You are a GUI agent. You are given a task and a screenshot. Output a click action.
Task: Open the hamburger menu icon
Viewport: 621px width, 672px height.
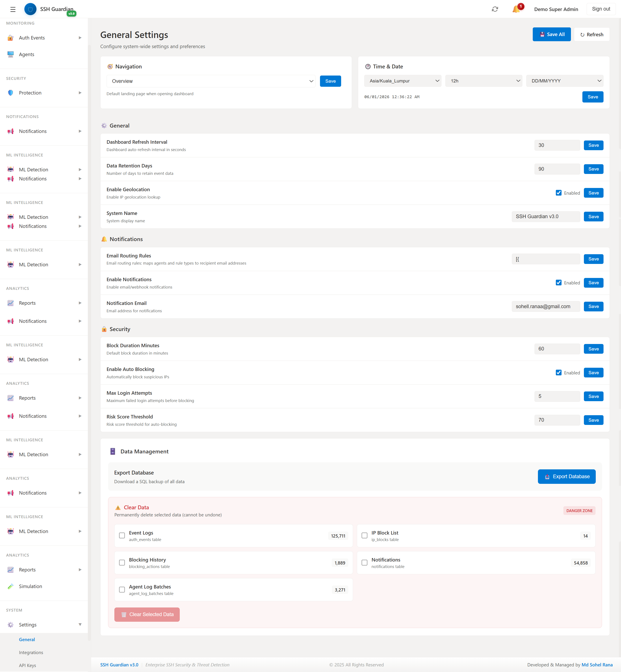tap(13, 9)
